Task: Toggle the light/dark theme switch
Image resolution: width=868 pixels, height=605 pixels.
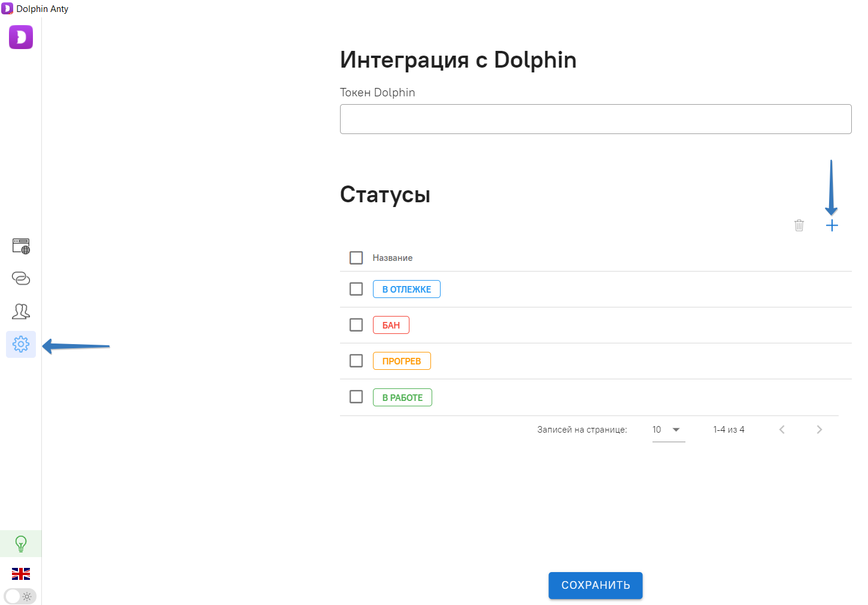Action: tap(20, 597)
